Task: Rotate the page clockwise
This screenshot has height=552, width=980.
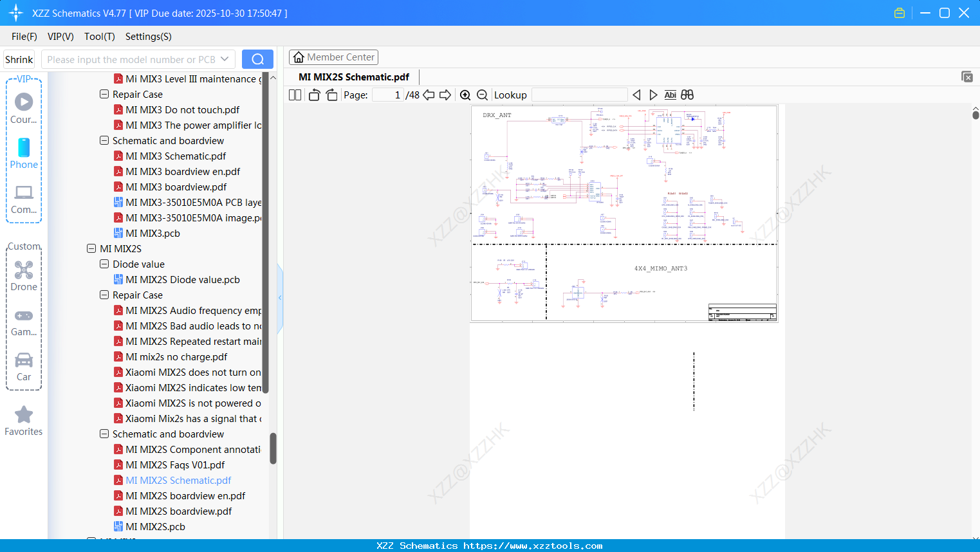Action: [331, 95]
